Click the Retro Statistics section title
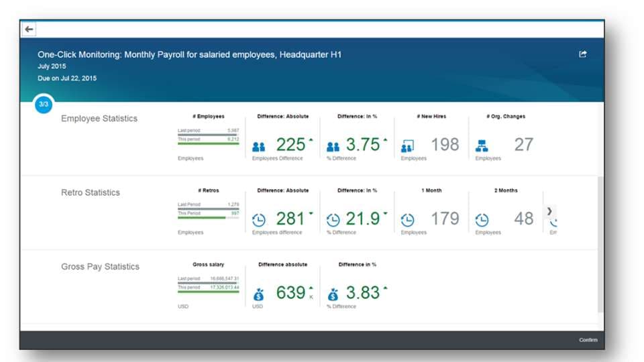Viewport: 644px width, 362px height. point(91,192)
